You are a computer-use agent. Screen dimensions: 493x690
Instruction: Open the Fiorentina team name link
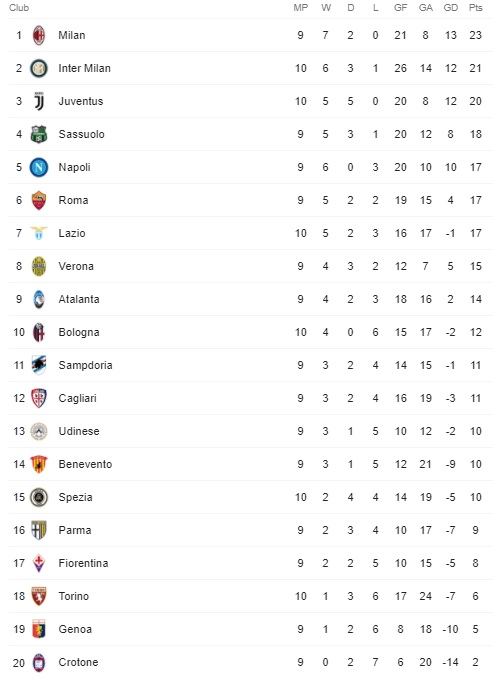click(83, 563)
